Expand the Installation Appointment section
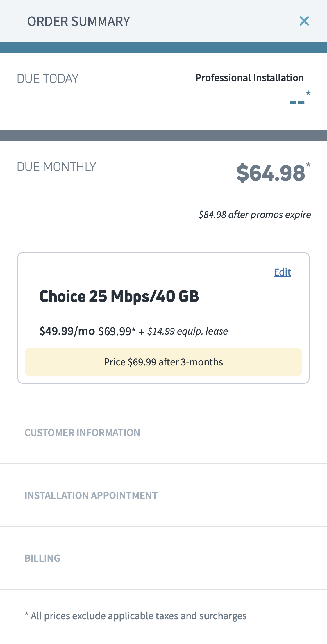This screenshot has height=644, width=327. (91, 495)
